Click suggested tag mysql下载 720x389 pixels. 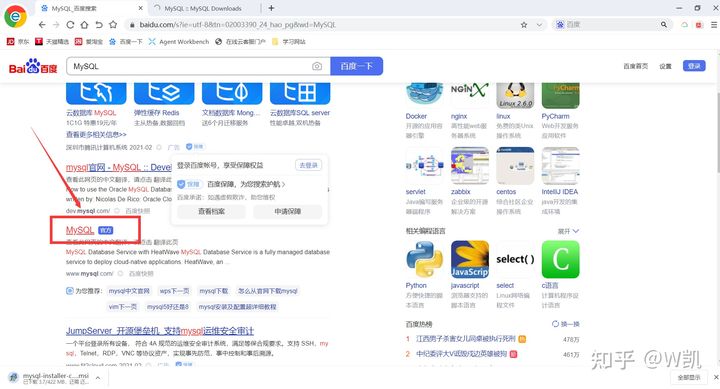point(214,291)
